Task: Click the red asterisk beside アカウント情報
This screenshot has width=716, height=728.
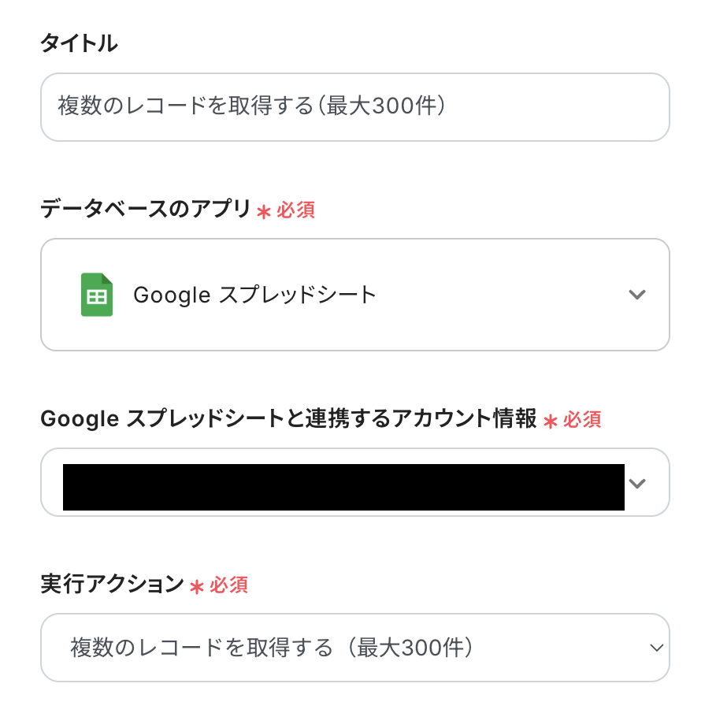Action: (551, 421)
